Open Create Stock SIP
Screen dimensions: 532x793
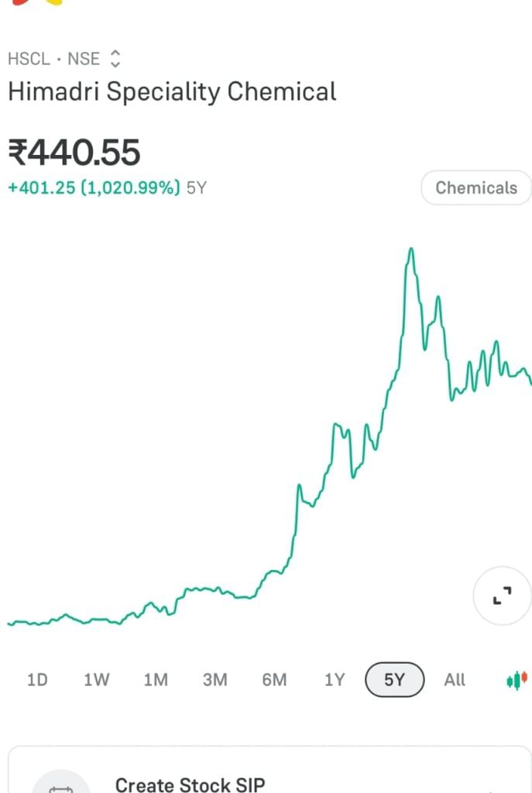(x=190, y=784)
